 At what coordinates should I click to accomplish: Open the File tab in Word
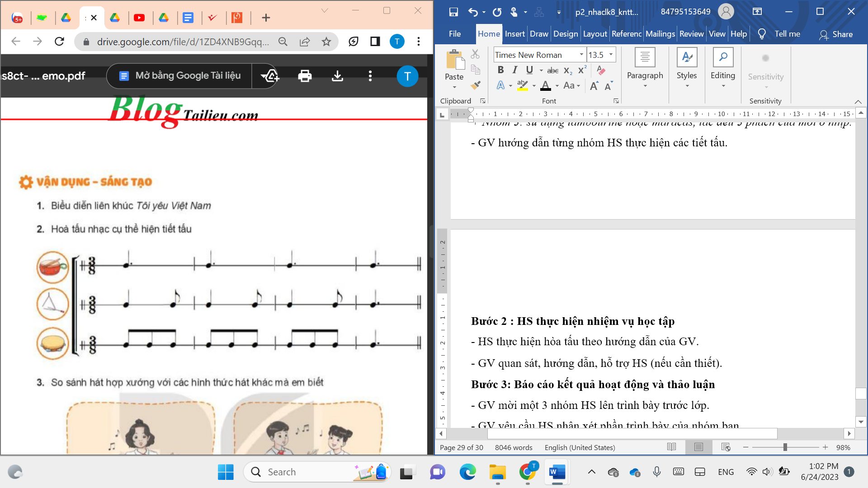coord(455,34)
